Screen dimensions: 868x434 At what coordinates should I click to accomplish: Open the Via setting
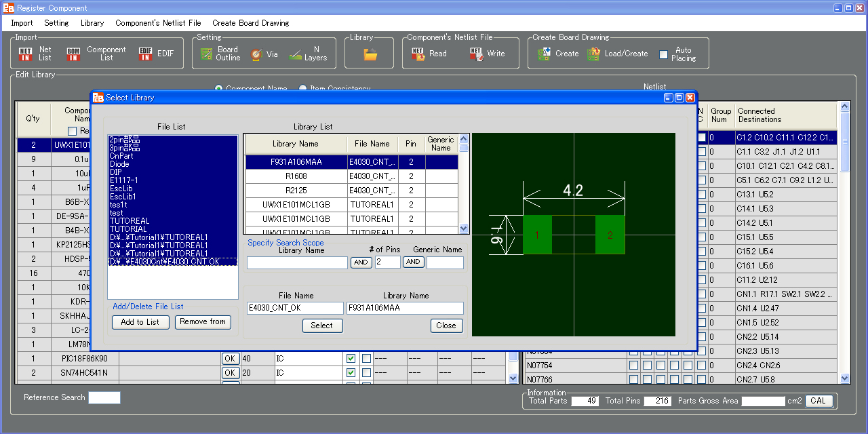pos(256,54)
